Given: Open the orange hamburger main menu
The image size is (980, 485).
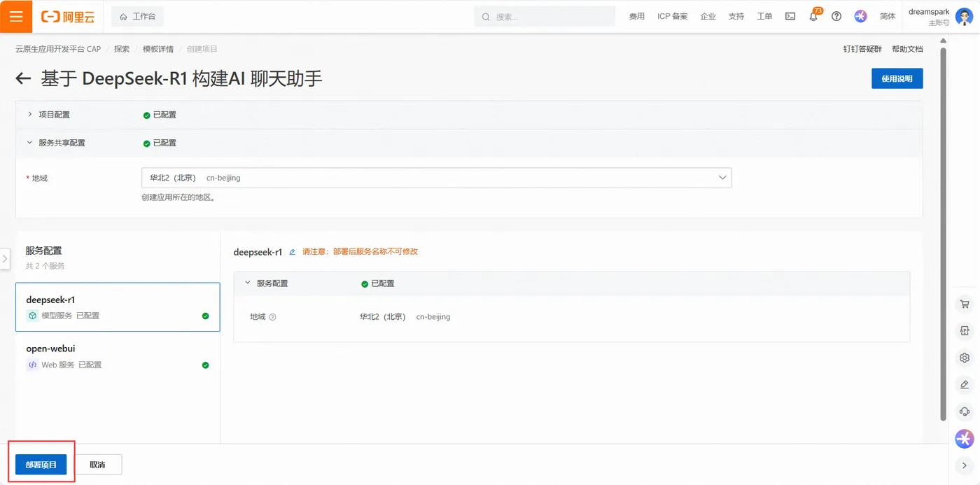Looking at the screenshot, I should (16, 16).
